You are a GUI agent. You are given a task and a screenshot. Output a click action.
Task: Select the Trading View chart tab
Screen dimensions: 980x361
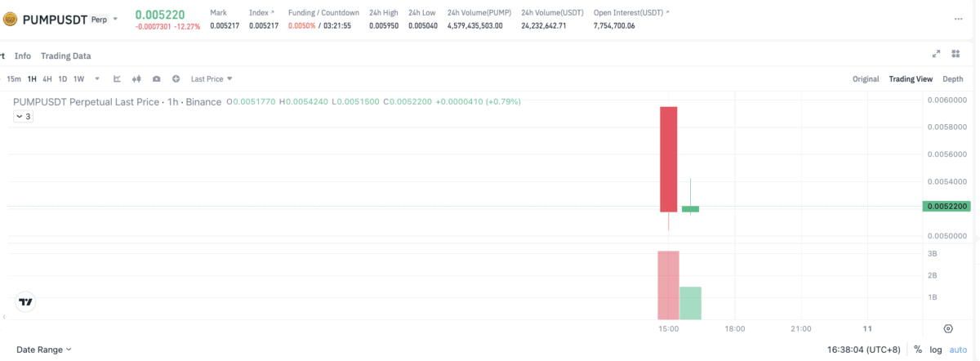(911, 79)
